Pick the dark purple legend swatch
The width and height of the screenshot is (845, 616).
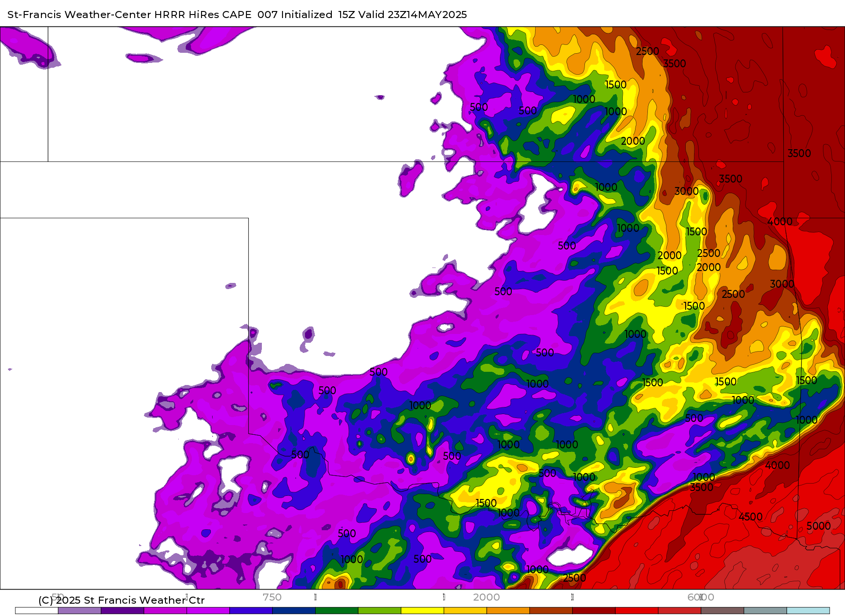[122, 611]
